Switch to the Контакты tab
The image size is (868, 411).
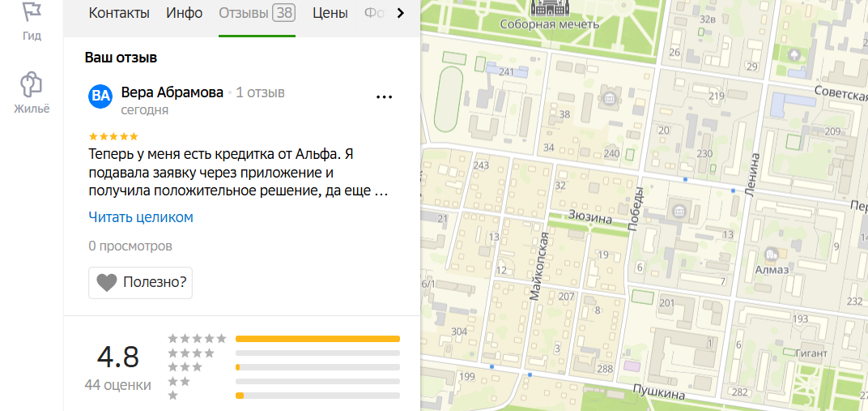119,13
